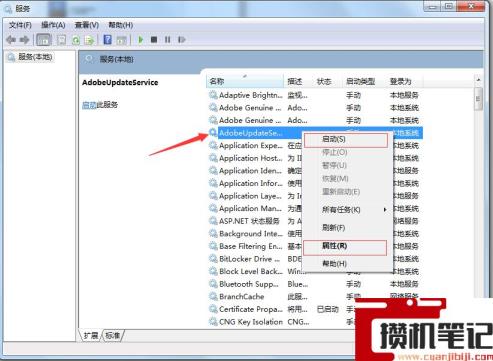Select the Application Identity service
This screenshot has height=361, width=493.
[255, 171]
